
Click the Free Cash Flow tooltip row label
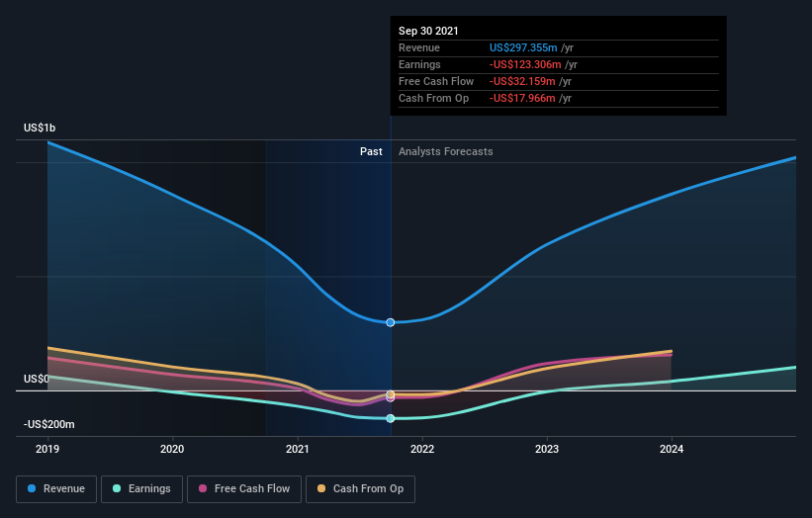click(x=436, y=81)
